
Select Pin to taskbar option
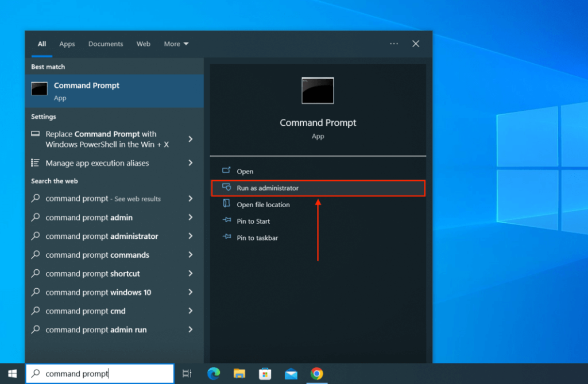coord(257,238)
